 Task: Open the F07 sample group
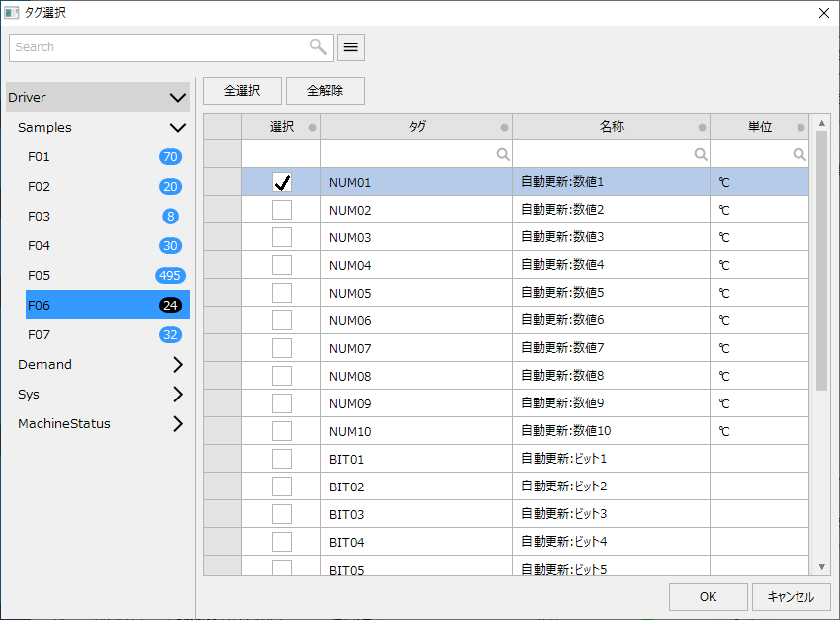click(x=40, y=335)
